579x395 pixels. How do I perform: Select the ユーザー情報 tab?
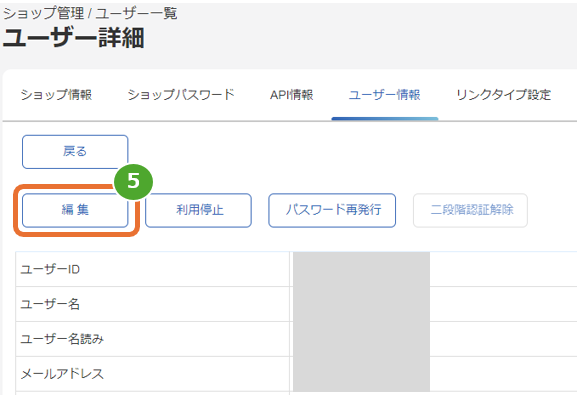coord(385,95)
